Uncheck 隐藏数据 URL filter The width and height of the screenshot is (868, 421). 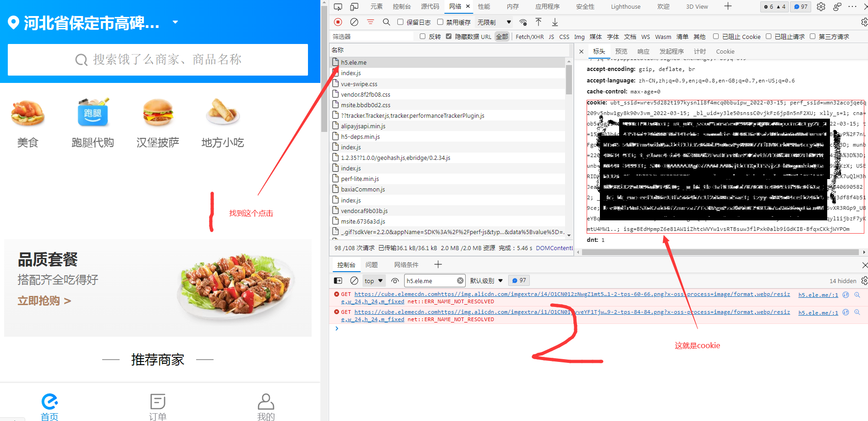(x=448, y=37)
